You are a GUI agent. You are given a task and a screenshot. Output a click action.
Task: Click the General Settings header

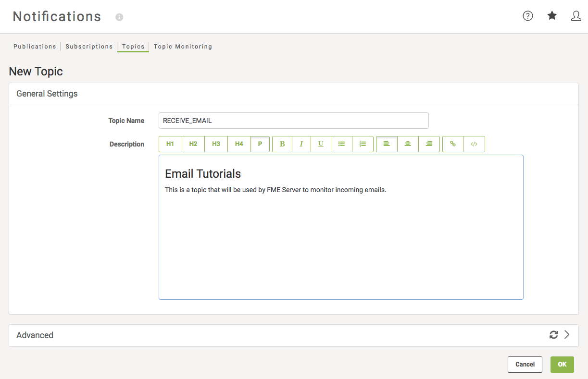click(x=47, y=94)
